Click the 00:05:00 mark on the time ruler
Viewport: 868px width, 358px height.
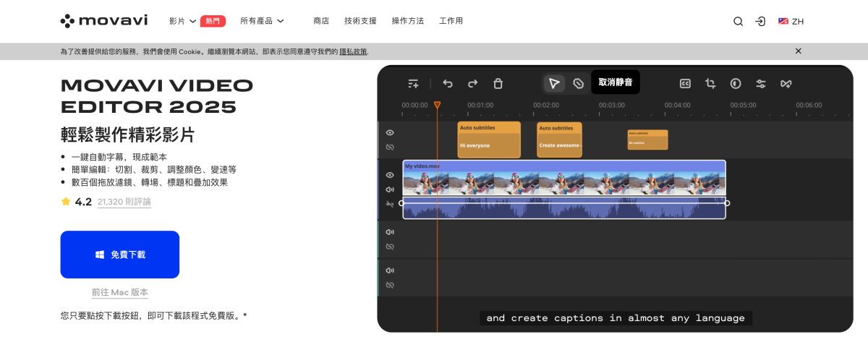coord(743,105)
